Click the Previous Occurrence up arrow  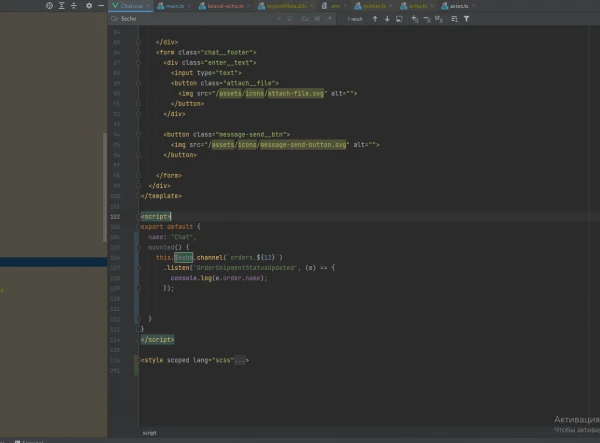click(x=374, y=18)
